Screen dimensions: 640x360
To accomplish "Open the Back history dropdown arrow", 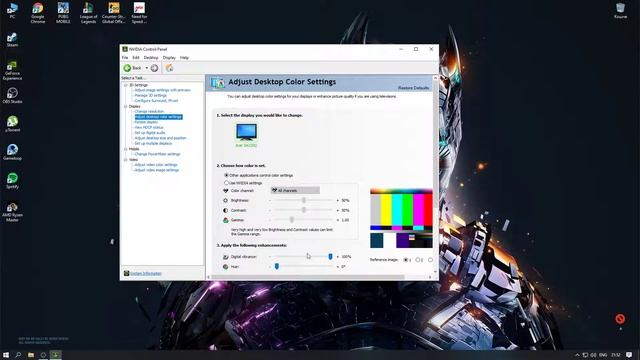I will click(x=147, y=68).
